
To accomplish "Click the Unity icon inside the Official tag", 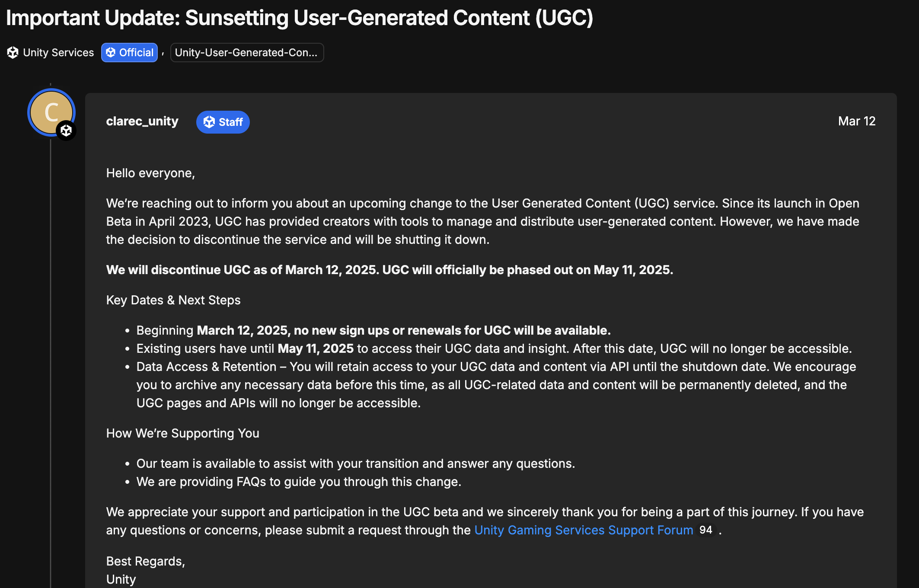I will [x=111, y=53].
